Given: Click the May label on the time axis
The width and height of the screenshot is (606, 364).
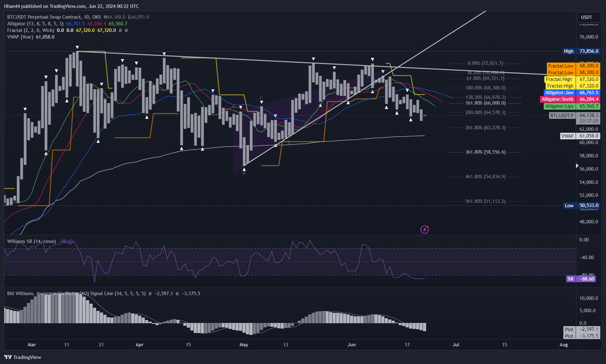Looking at the screenshot, I should tap(244, 344).
